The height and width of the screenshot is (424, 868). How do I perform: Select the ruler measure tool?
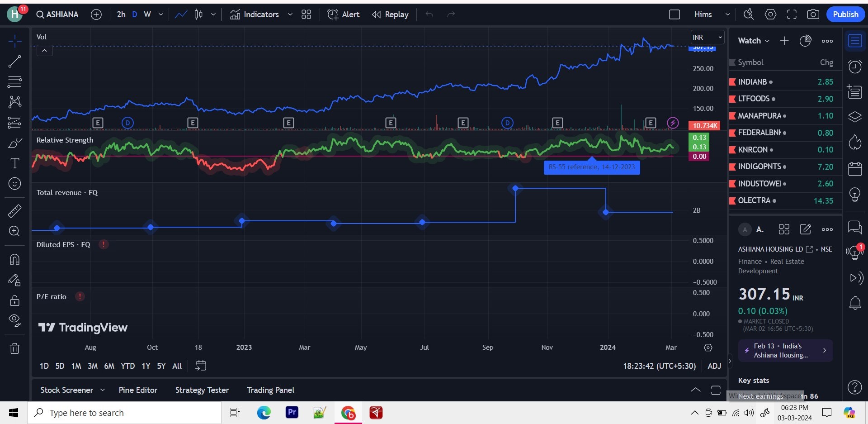click(x=15, y=211)
